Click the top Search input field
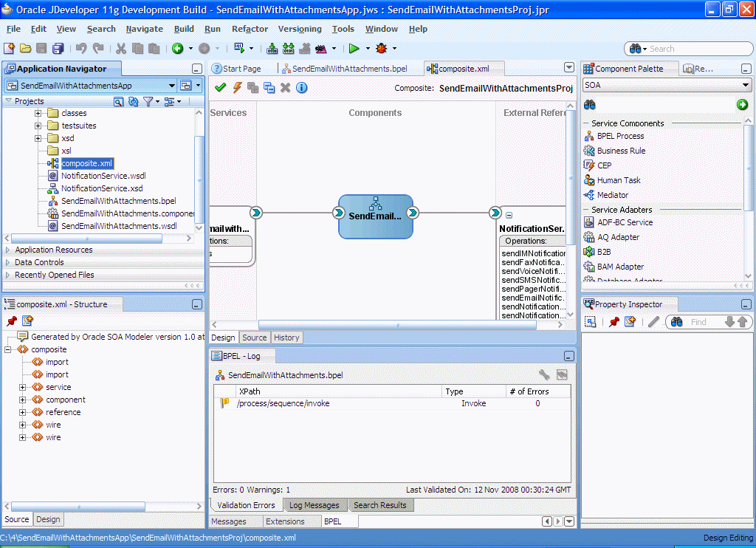Screen dimensions: 756x548 [x=698, y=49]
